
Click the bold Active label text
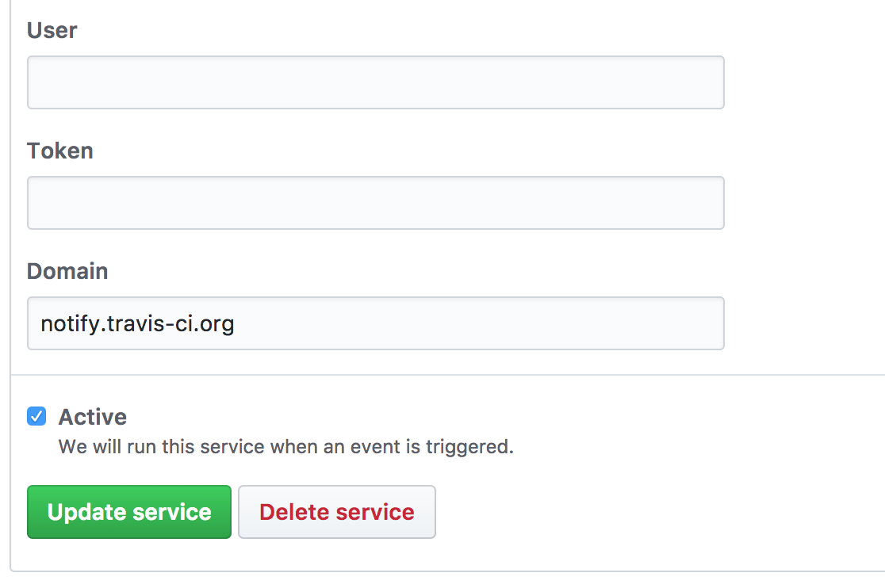coord(93,417)
